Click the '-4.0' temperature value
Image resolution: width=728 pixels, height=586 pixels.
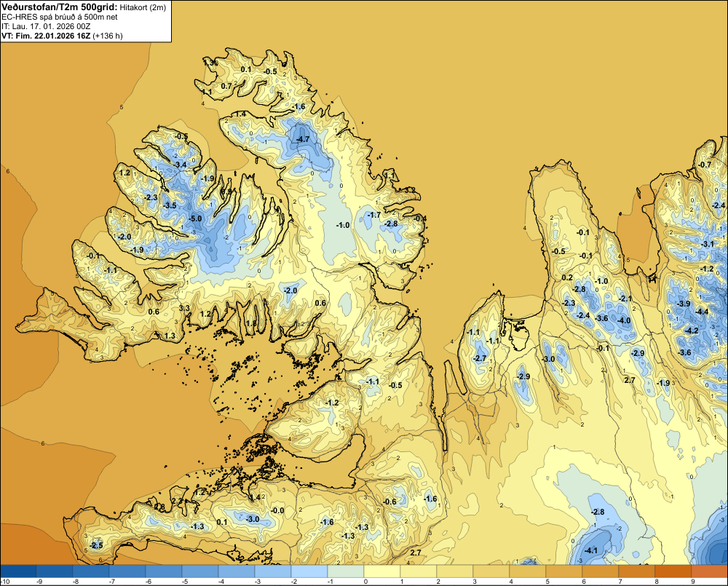(x=624, y=320)
